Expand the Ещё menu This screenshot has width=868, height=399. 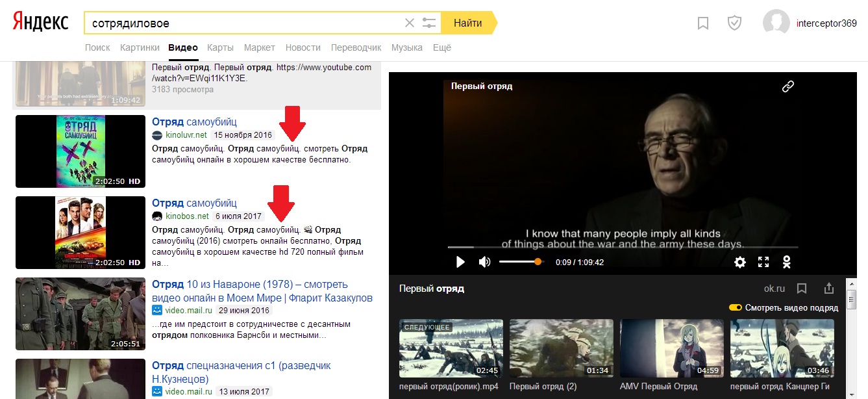tap(441, 47)
